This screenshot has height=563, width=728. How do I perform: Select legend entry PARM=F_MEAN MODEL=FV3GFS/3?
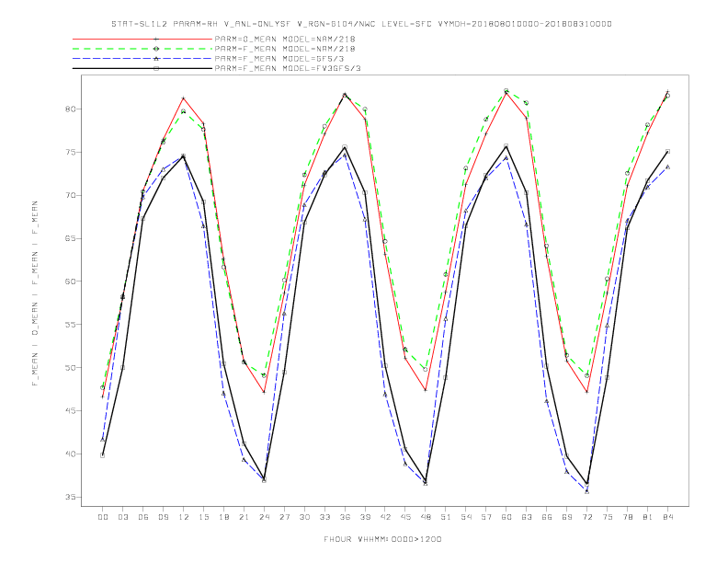(288, 68)
